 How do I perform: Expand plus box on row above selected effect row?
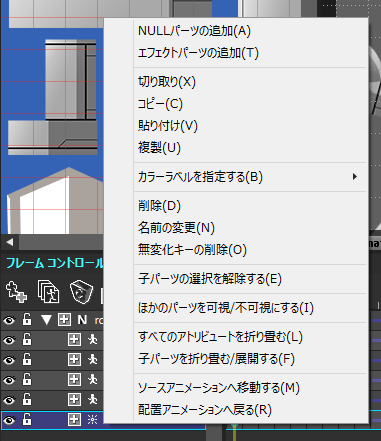[74, 399]
